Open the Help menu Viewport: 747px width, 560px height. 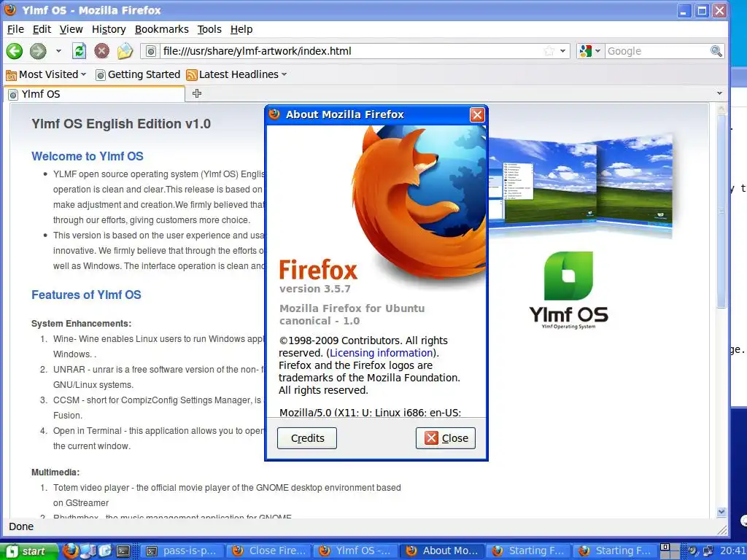241,29
